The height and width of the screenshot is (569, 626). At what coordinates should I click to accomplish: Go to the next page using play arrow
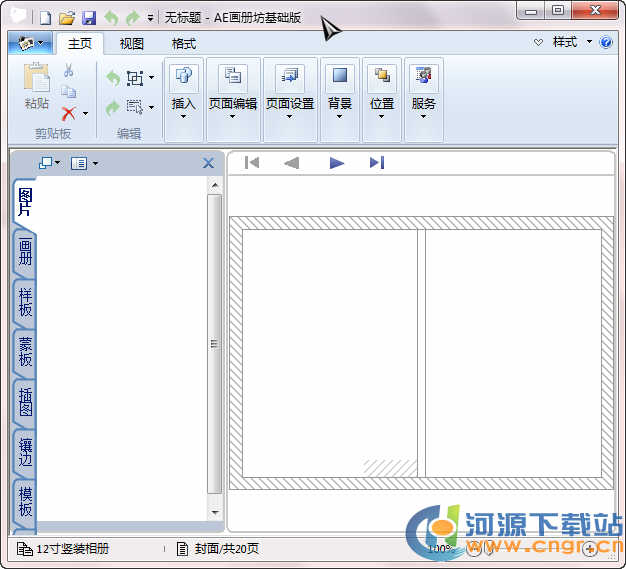(337, 163)
